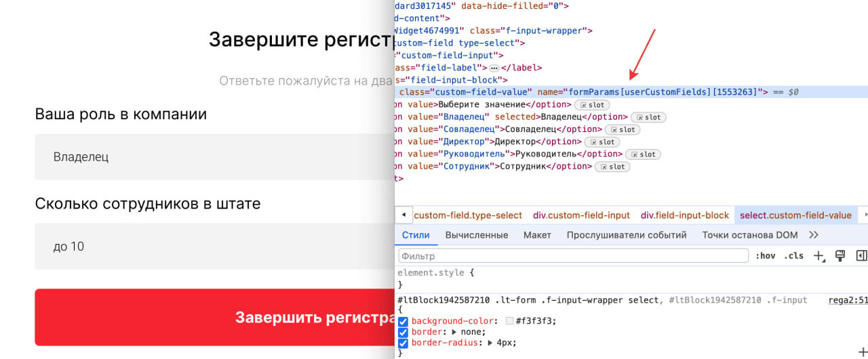868x359 pixels.
Task: Select the div.field-input-block breadcrumb
Action: click(685, 215)
